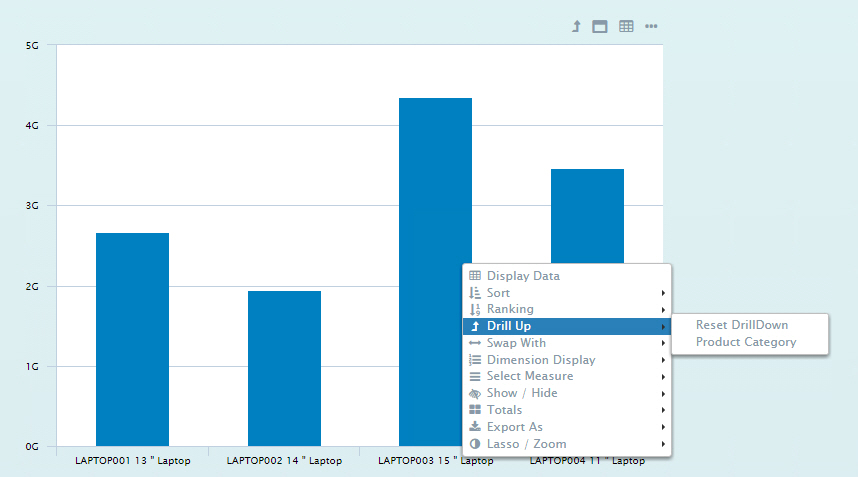Expand the Sort submenu arrow
The width and height of the screenshot is (858, 477).
(663, 293)
